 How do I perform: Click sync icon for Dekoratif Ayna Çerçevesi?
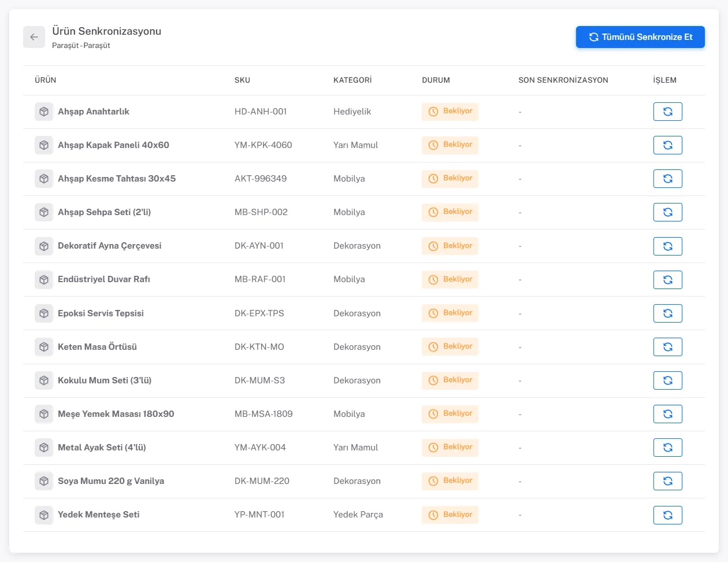667,246
